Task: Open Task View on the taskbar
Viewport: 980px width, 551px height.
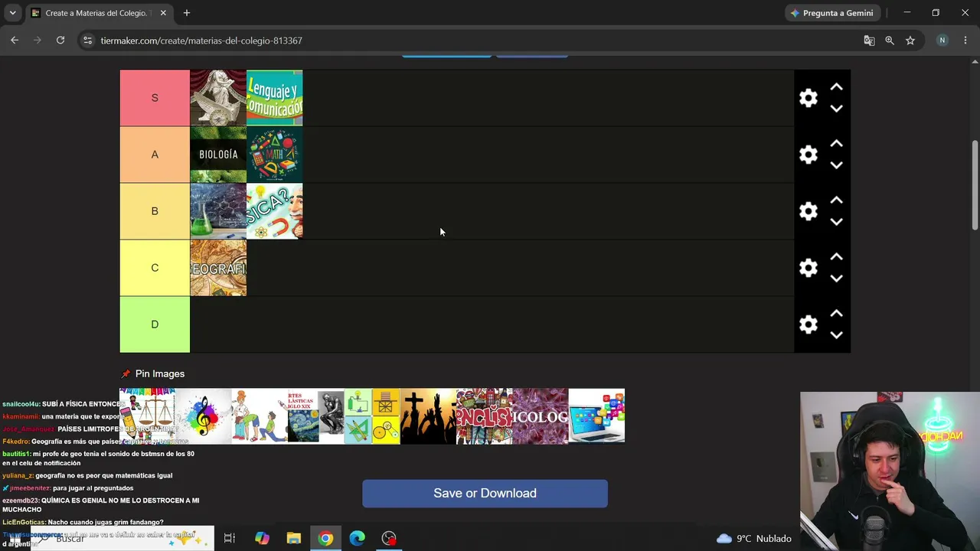Action: [229, 538]
